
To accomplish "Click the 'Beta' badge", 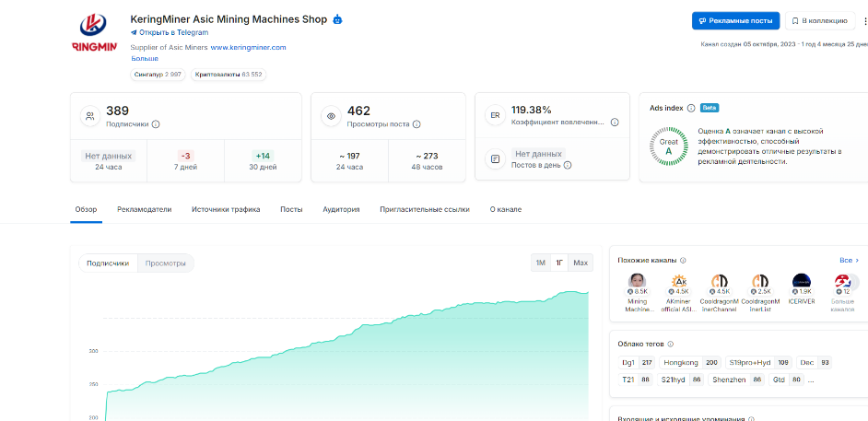I will point(710,108).
